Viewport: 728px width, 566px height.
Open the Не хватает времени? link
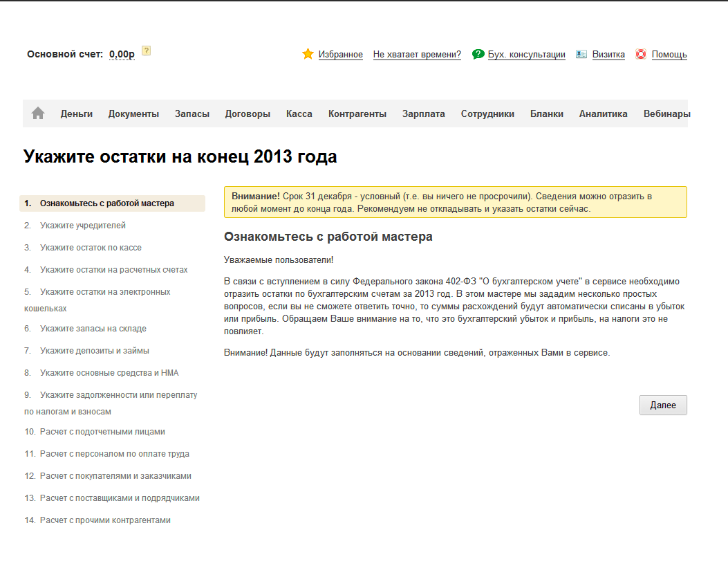tap(417, 55)
